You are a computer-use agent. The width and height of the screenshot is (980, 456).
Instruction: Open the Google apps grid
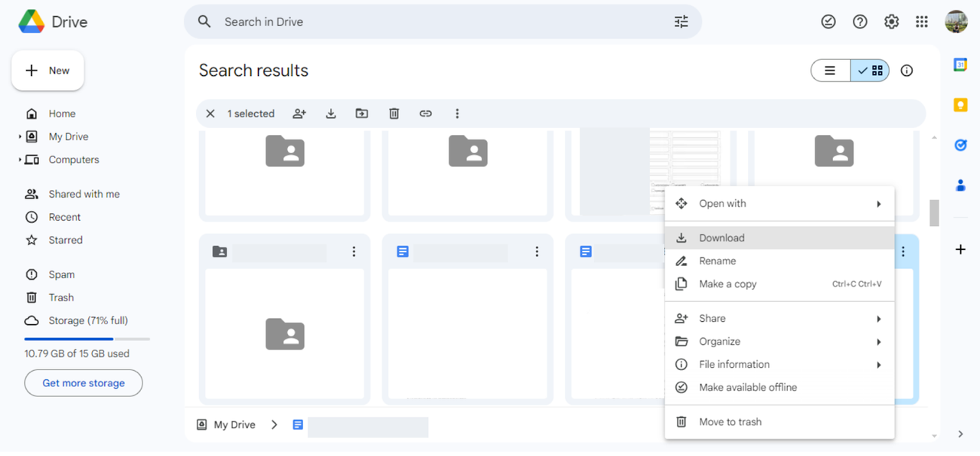point(922,21)
